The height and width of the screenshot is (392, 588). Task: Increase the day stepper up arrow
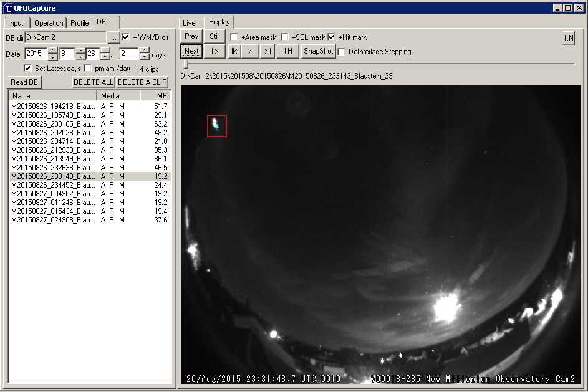[x=106, y=50]
